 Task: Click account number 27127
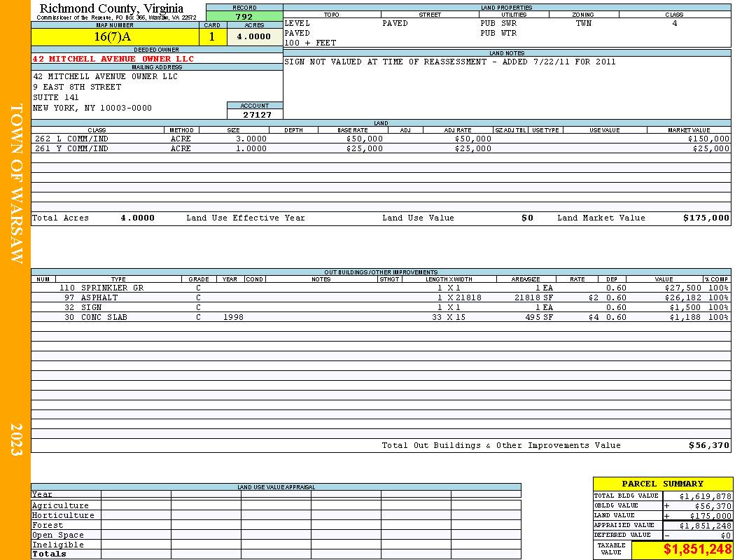257,115
